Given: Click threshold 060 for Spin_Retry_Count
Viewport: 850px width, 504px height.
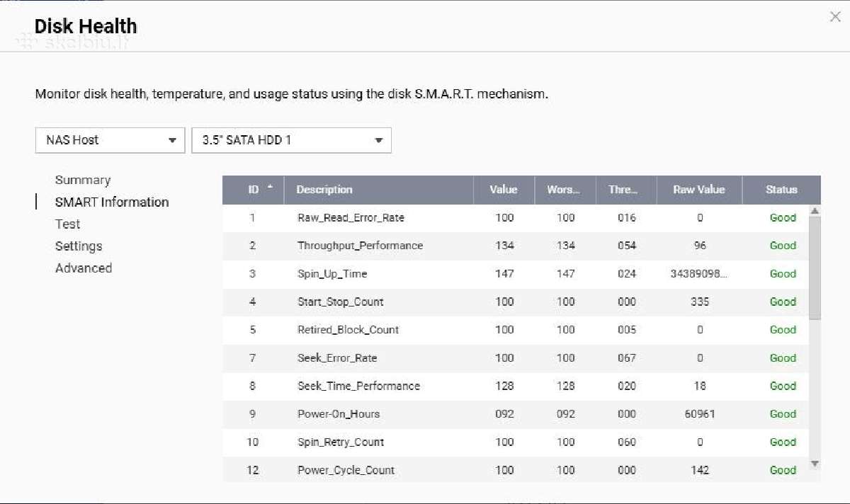Looking at the screenshot, I should [627, 442].
